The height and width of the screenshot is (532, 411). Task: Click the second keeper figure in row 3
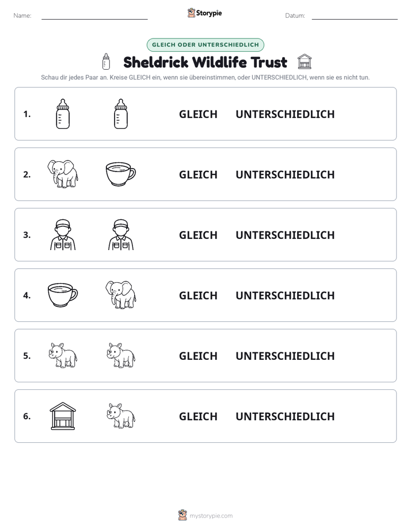(x=121, y=235)
